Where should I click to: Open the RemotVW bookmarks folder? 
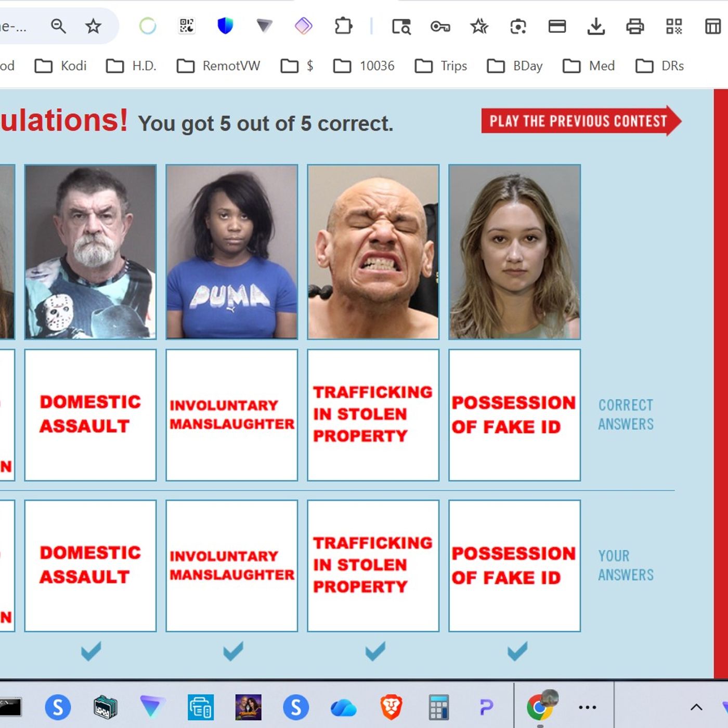pos(218,66)
